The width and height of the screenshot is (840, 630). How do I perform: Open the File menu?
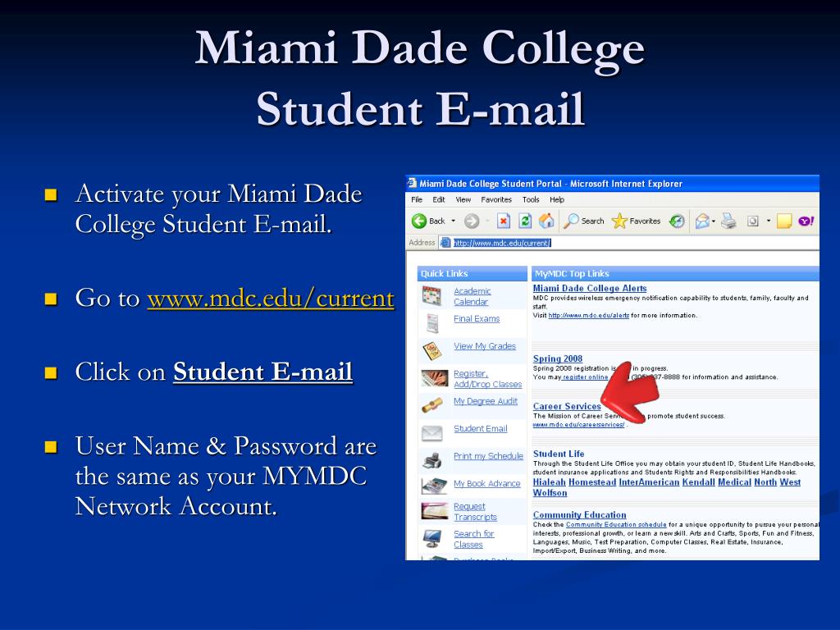pos(417,199)
